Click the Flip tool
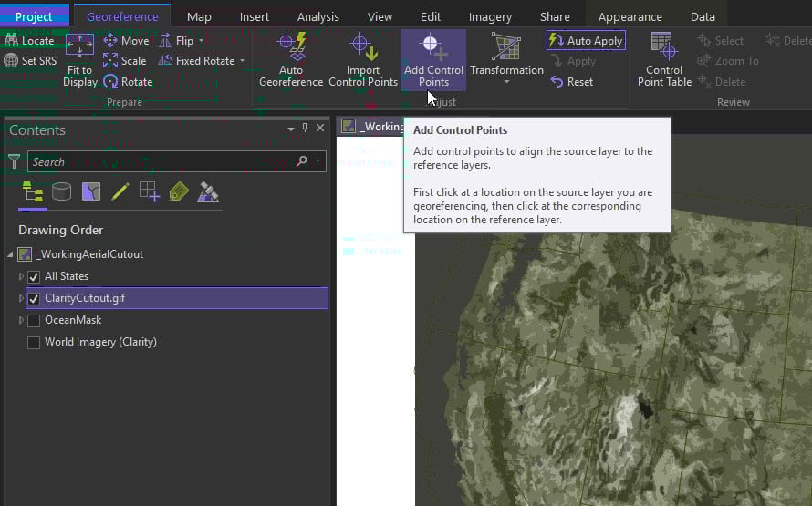 pyautogui.click(x=176, y=40)
